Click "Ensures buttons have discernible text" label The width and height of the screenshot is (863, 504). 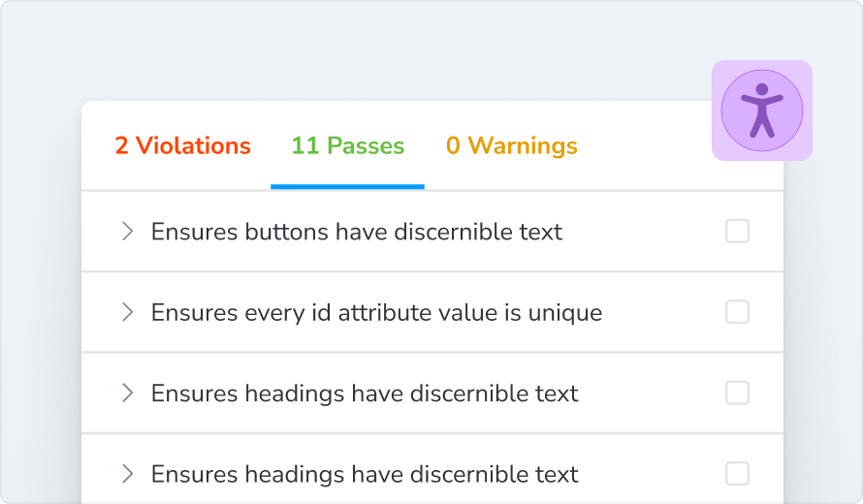(356, 233)
